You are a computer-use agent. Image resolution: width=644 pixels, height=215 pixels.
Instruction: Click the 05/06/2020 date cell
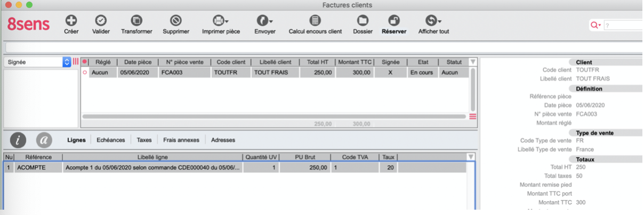pyautogui.click(x=137, y=72)
